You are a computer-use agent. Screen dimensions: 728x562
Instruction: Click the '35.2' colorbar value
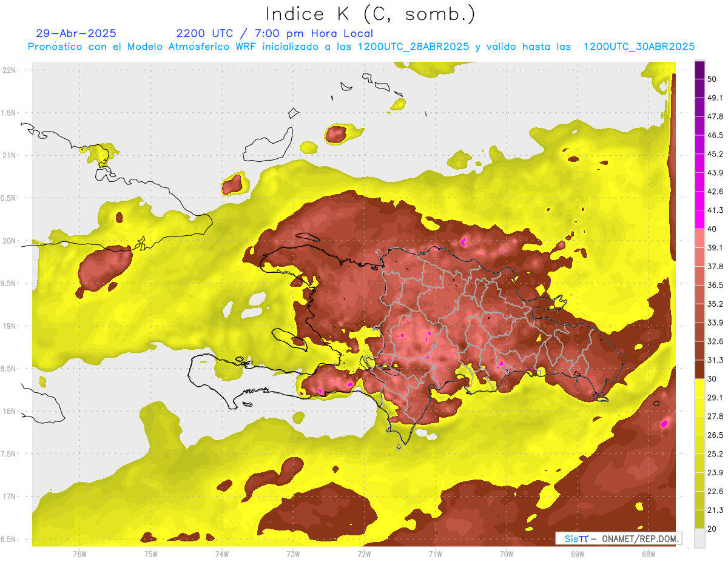coord(715,304)
